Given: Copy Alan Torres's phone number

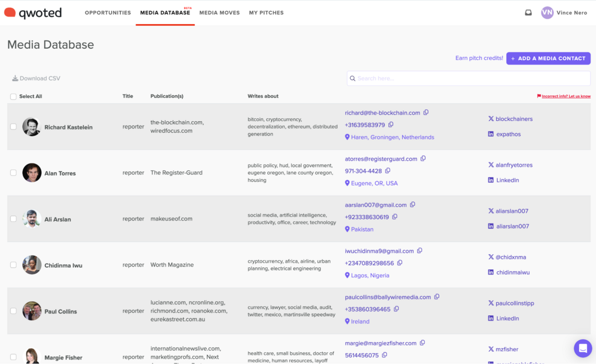Looking at the screenshot, I should tap(388, 171).
